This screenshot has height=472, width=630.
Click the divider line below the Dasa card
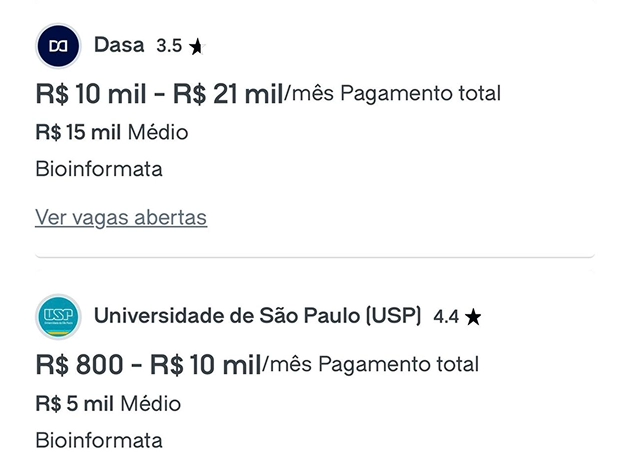pos(315,256)
